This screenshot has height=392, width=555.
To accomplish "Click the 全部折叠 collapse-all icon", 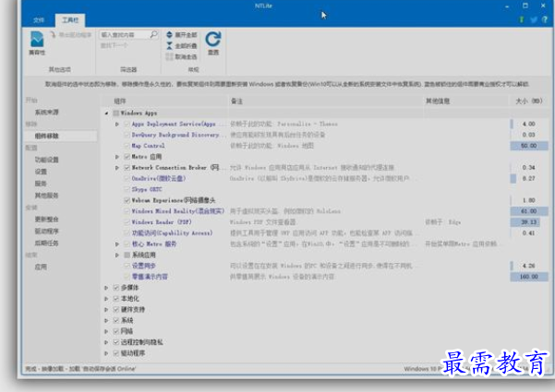I will (x=170, y=45).
